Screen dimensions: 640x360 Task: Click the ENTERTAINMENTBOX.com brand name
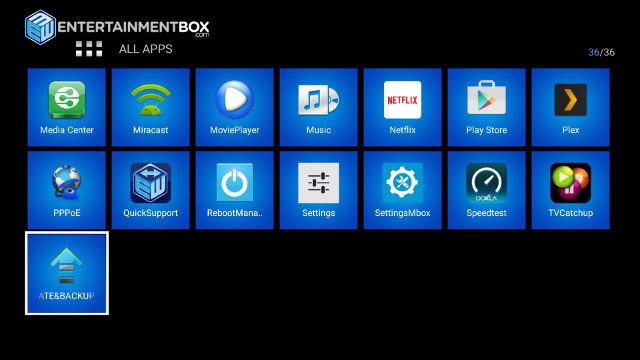(133, 28)
